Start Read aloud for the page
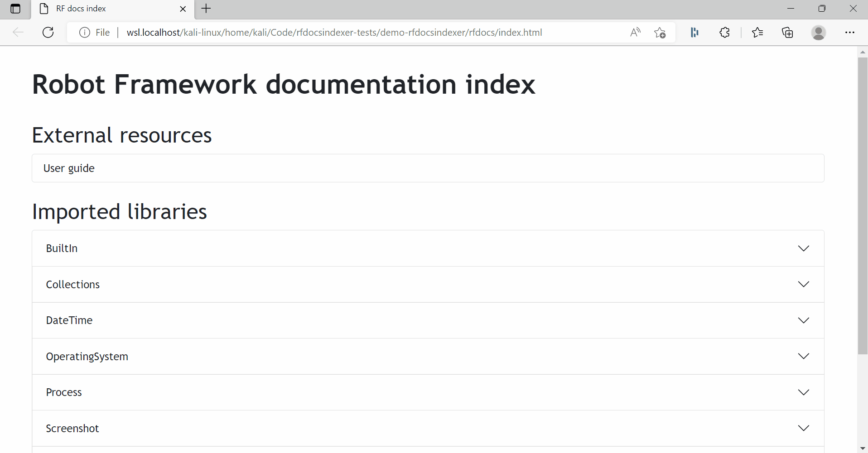The image size is (868, 453). (x=635, y=32)
